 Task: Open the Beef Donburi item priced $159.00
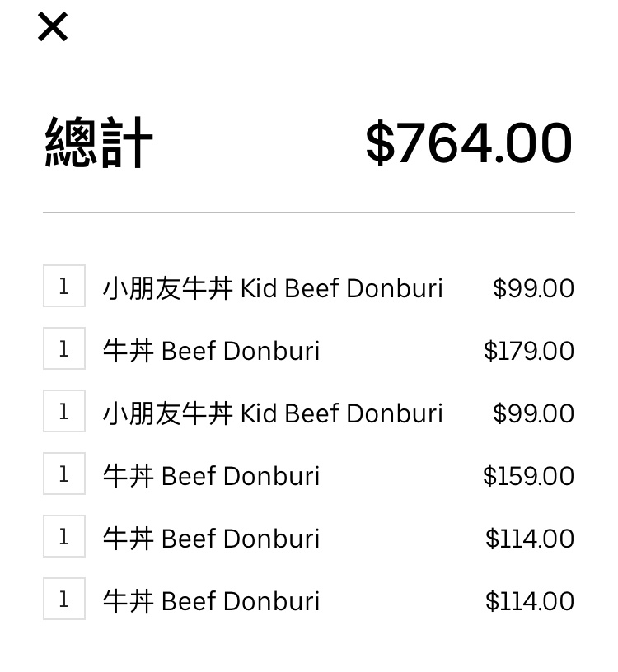coord(211,476)
